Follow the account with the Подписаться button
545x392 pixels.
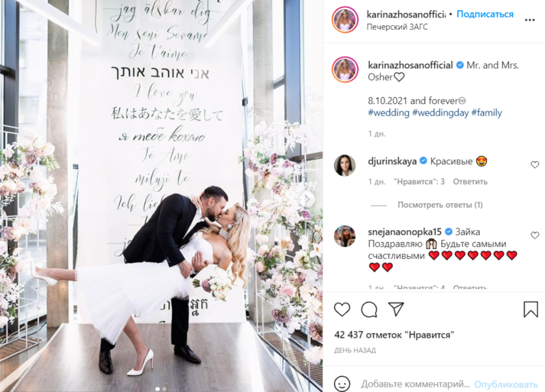click(x=485, y=15)
